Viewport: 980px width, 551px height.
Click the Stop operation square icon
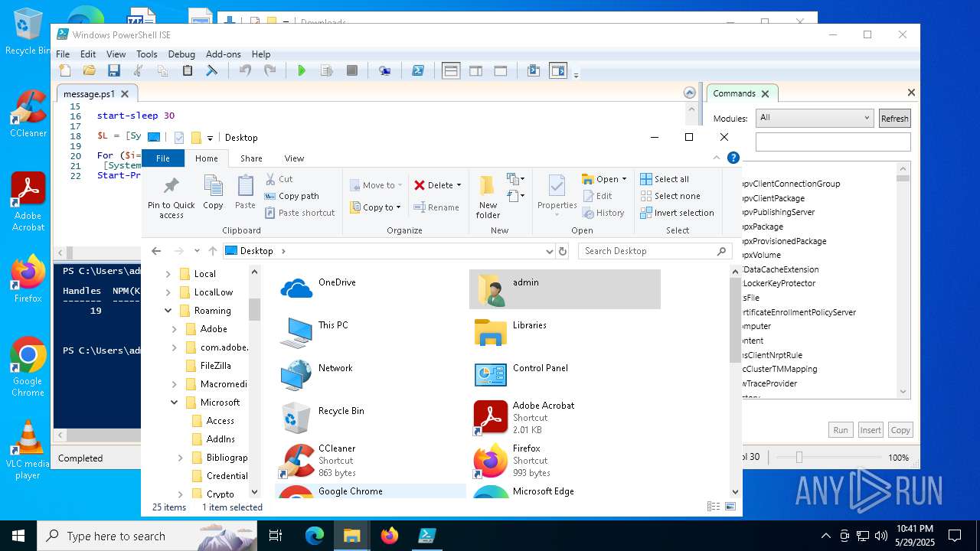[352, 70]
